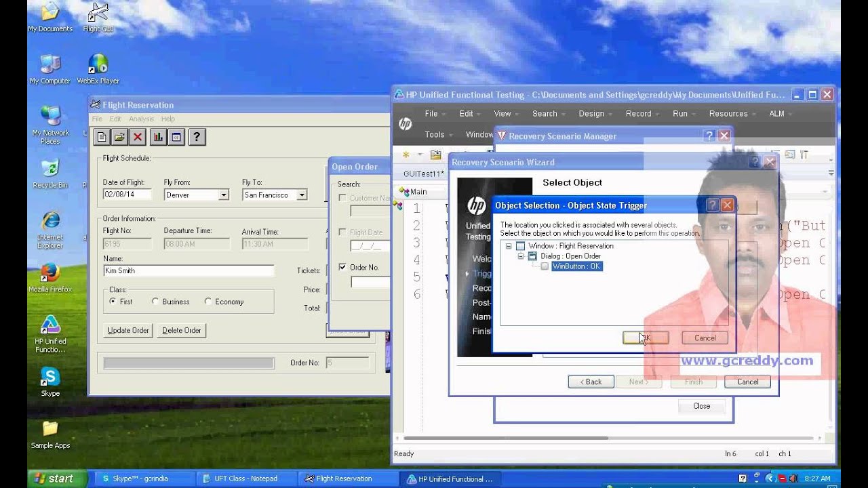Click Close in Recovery Scenario Manager
Image resolution: width=868 pixels, height=488 pixels.
[x=702, y=406]
